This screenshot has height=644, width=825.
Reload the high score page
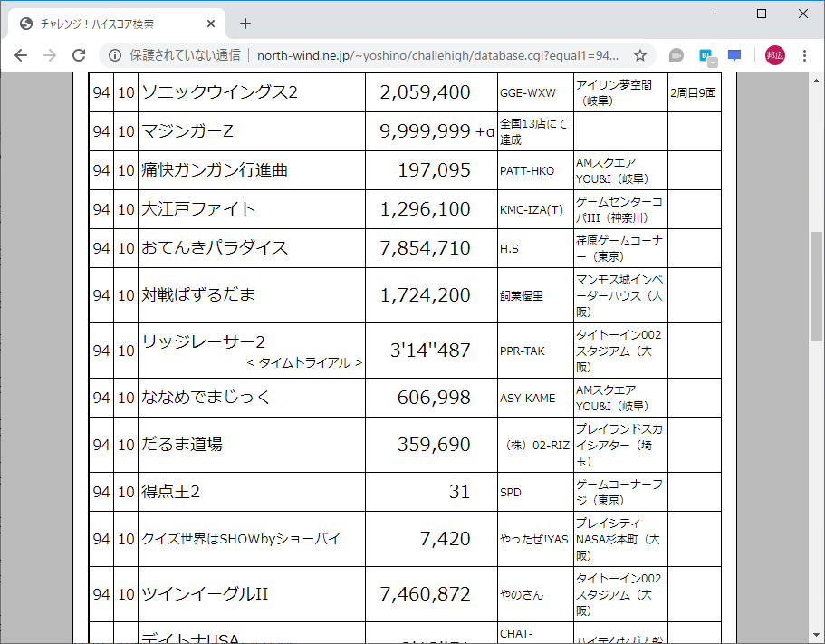coord(78,55)
